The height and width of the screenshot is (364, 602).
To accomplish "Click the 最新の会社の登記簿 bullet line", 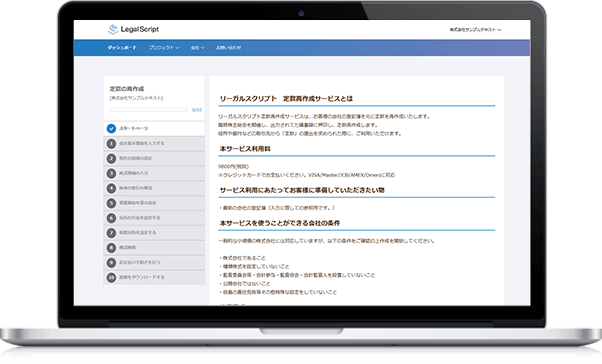I will (277, 208).
